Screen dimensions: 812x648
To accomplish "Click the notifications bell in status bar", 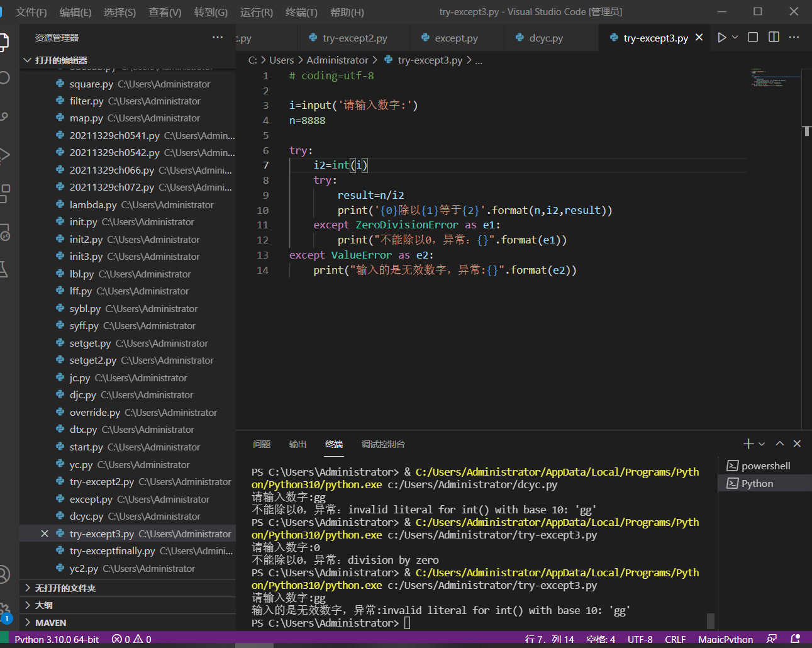I will coord(795,639).
